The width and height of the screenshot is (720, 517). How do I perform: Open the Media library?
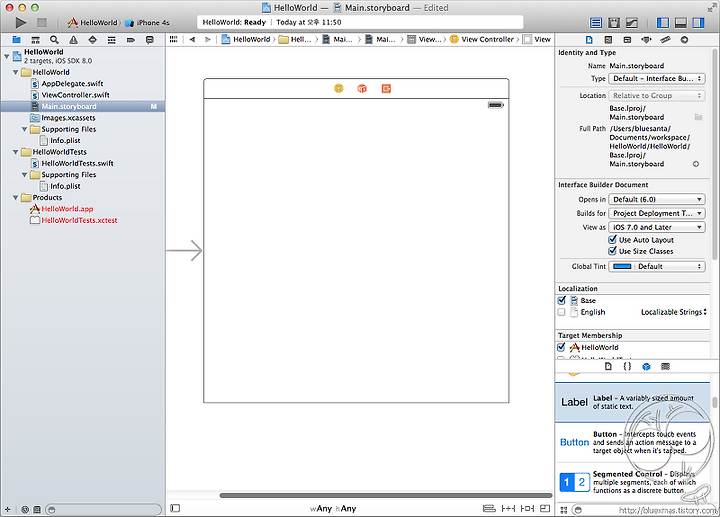(665, 366)
